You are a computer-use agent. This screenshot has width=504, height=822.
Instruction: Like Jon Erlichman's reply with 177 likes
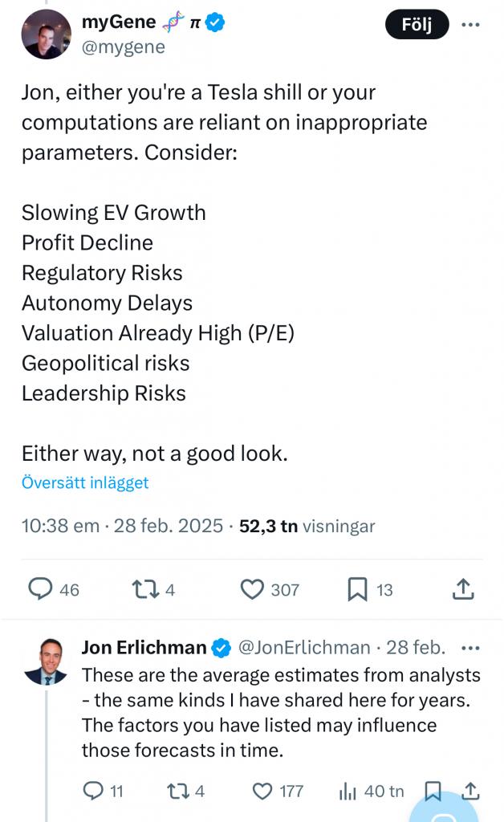click(263, 791)
